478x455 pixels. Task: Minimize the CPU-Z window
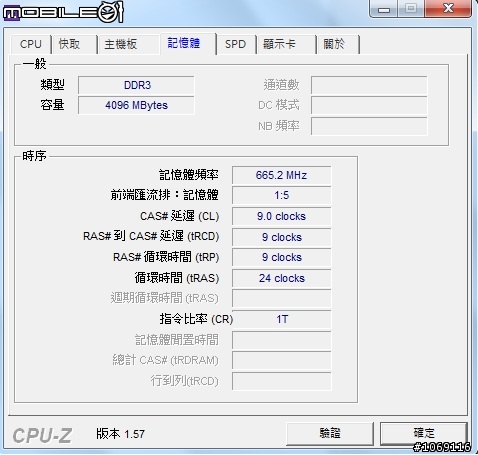click(x=383, y=8)
